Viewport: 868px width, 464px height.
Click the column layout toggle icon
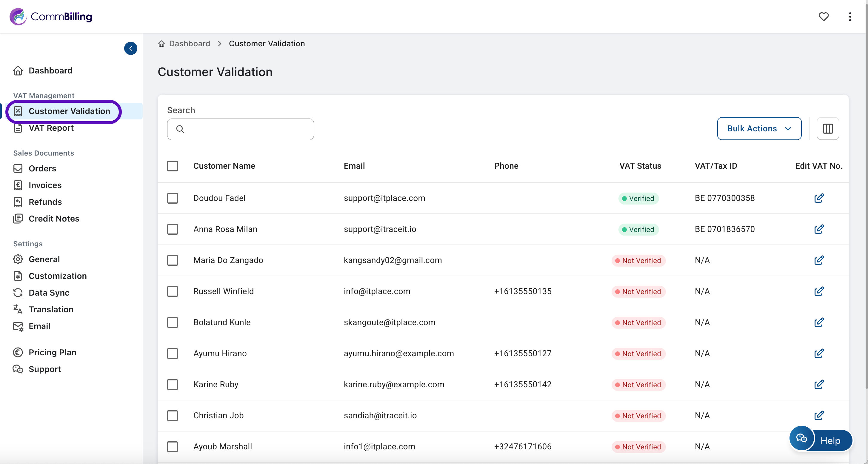click(x=828, y=128)
